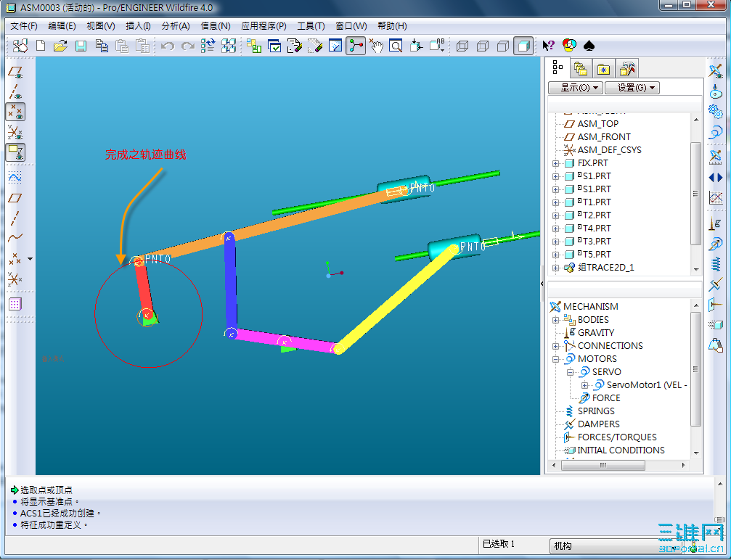Image resolution: width=731 pixels, height=560 pixels.
Task: Select GRAVITY in mechanism tree
Action: pyautogui.click(x=596, y=333)
